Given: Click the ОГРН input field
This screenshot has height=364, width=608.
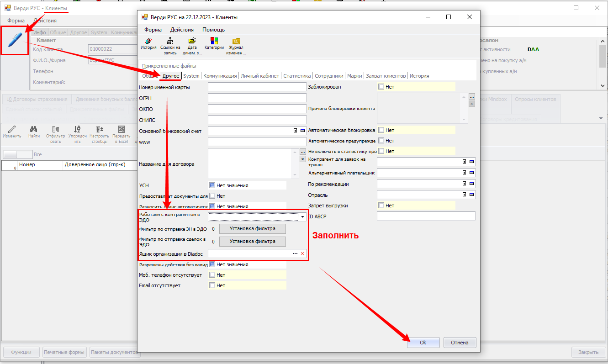Looking at the screenshot, I should click(x=257, y=98).
